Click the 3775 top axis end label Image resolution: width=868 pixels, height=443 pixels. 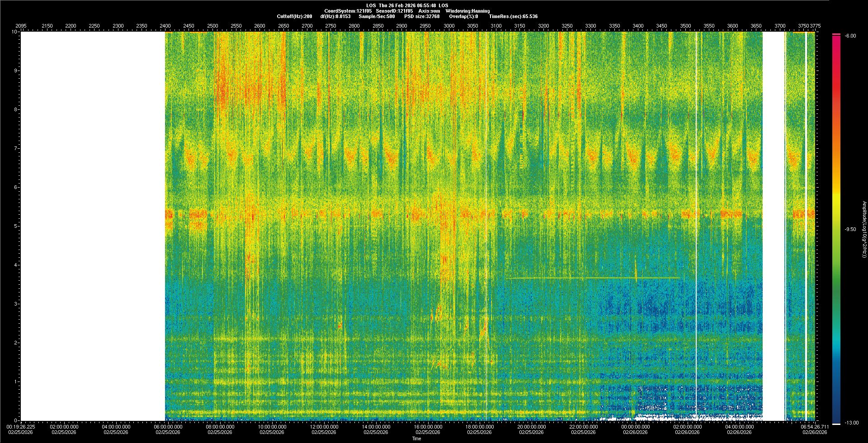(815, 26)
